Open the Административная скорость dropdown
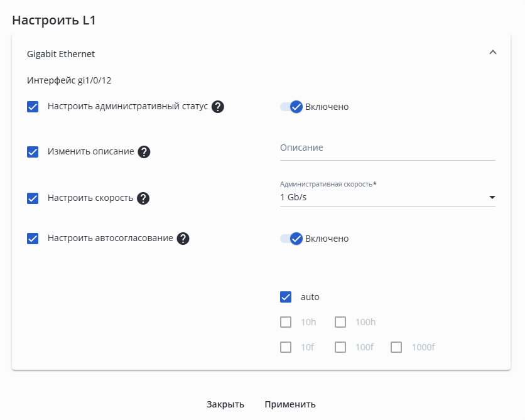Screen dimensions: 525x420 click(x=387, y=198)
